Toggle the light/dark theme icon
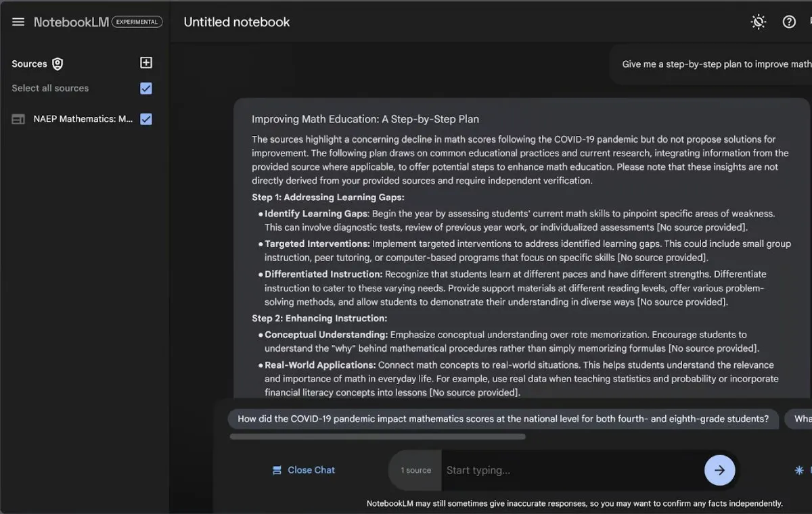This screenshot has height=514, width=812. click(759, 22)
